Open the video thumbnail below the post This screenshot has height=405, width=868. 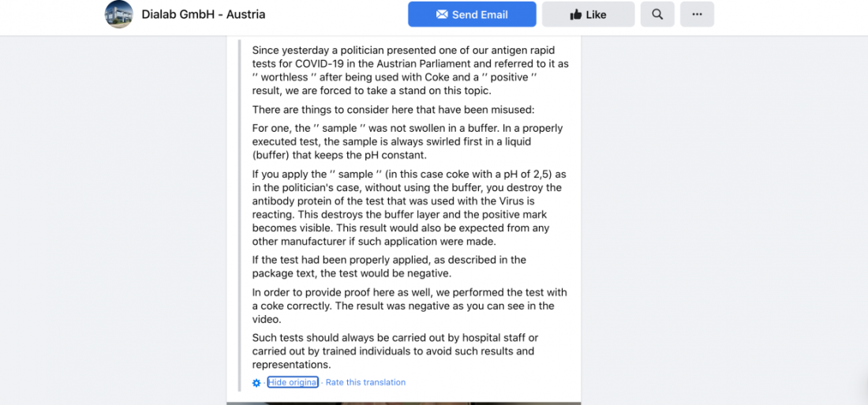click(x=403, y=403)
